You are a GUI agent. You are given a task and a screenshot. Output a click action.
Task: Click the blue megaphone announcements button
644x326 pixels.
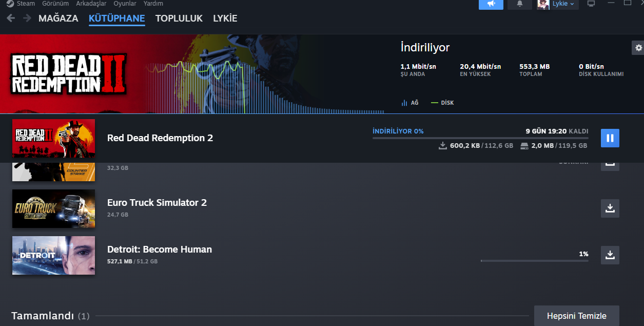(x=491, y=4)
